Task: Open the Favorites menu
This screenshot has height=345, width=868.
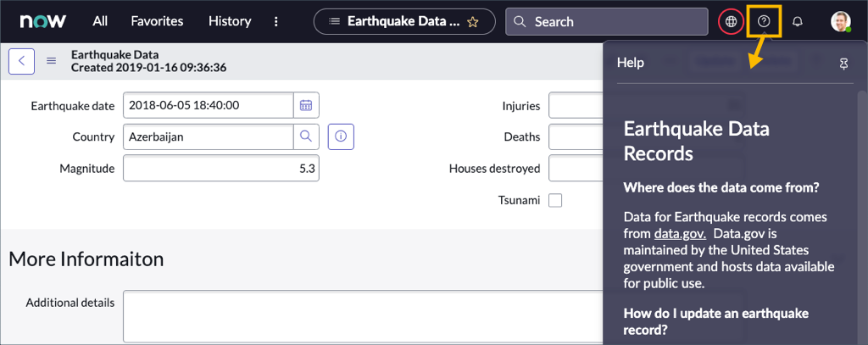Action: (x=157, y=21)
